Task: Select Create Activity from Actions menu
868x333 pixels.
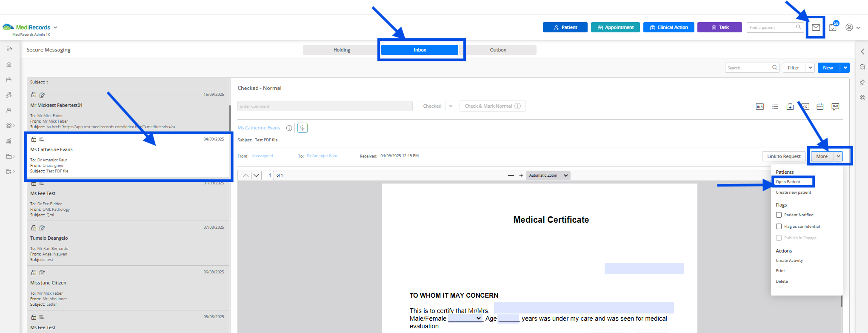Action: click(x=789, y=261)
